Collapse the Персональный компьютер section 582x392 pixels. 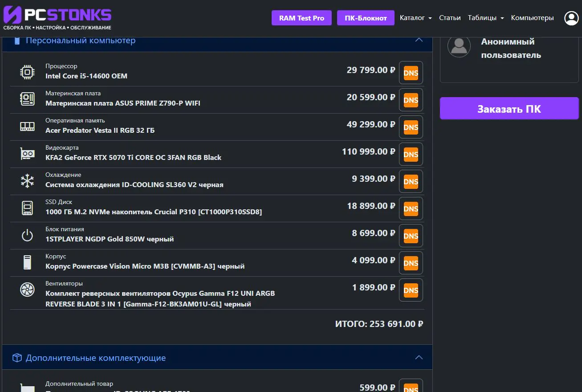(419, 40)
